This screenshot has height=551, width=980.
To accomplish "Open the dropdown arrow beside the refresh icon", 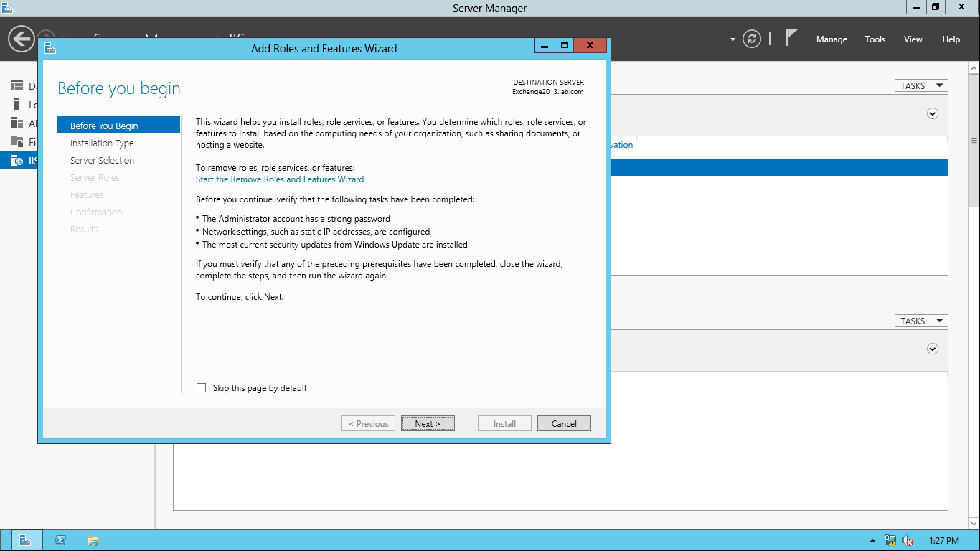I will click(732, 39).
